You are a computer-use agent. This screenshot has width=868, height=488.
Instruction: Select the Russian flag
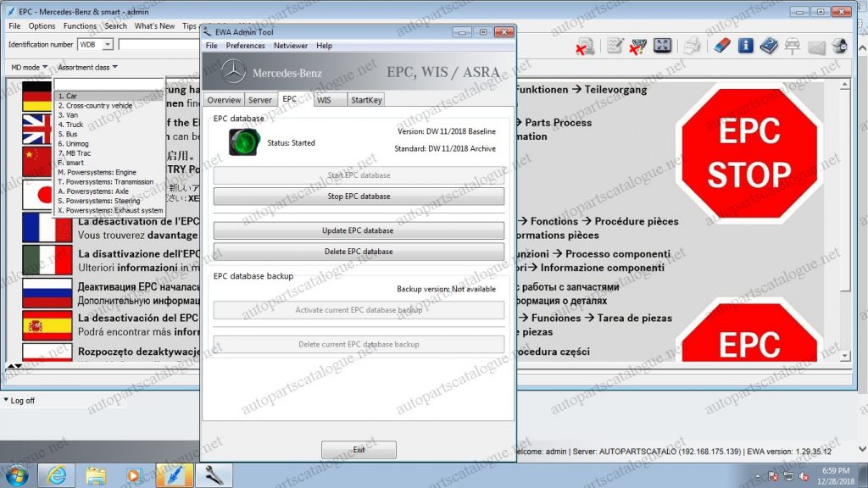pyautogui.click(x=47, y=292)
